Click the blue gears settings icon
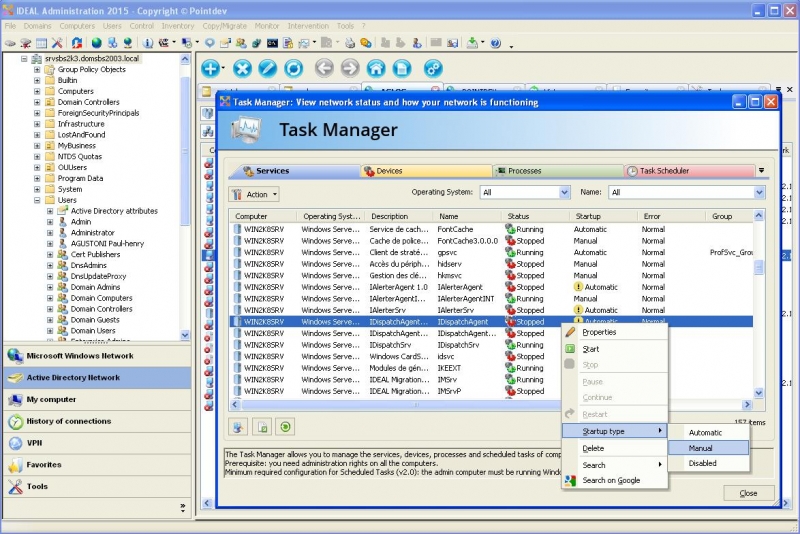 [433, 68]
